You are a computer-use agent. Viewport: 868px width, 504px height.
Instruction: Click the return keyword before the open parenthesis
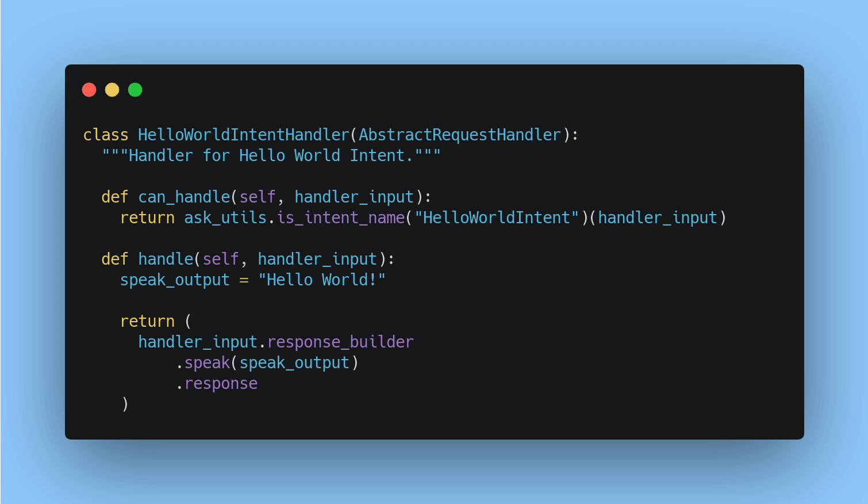click(147, 322)
